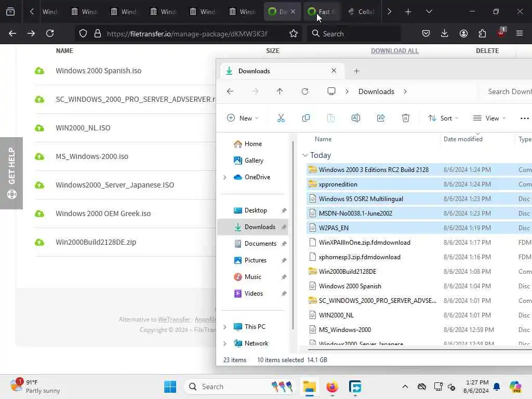Show hidden tray icons chevron
The height and width of the screenshot is (399, 532).
tap(405, 387)
